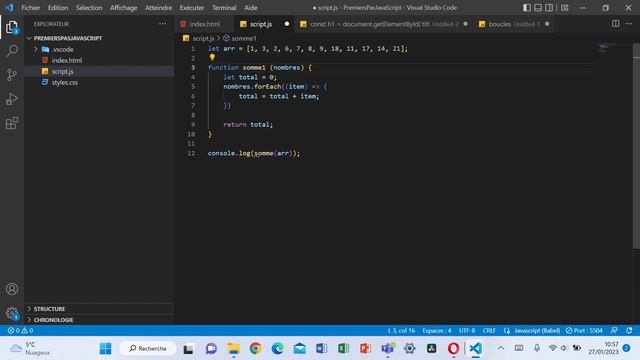The image size is (640, 360).
Task: Open Excel from the taskbar
Action: 343,349
